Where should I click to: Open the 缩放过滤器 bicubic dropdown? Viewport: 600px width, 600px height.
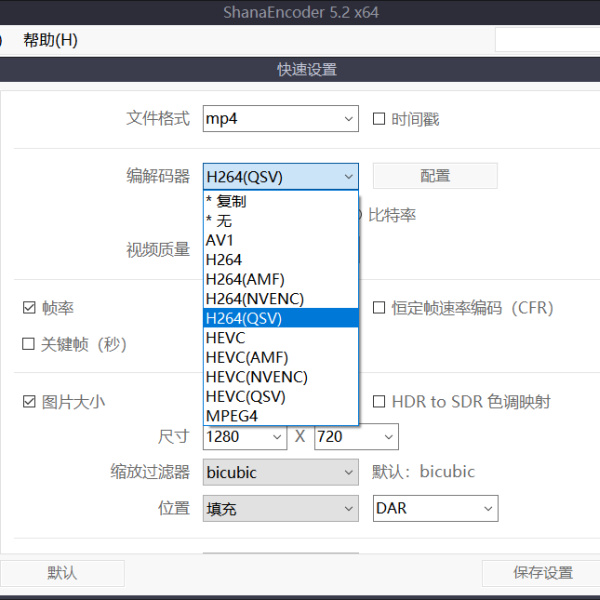pyautogui.click(x=280, y=472)
